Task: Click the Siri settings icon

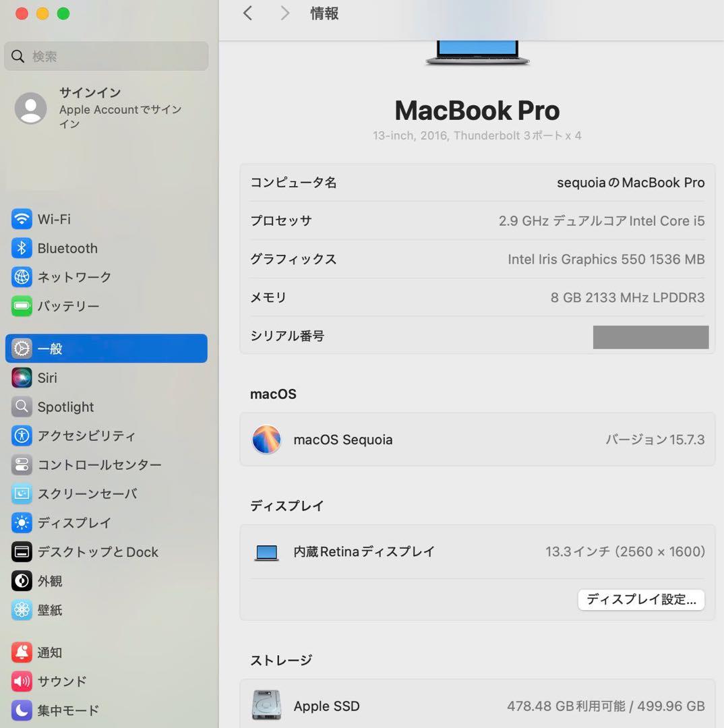Action: (x=22, y=377)
